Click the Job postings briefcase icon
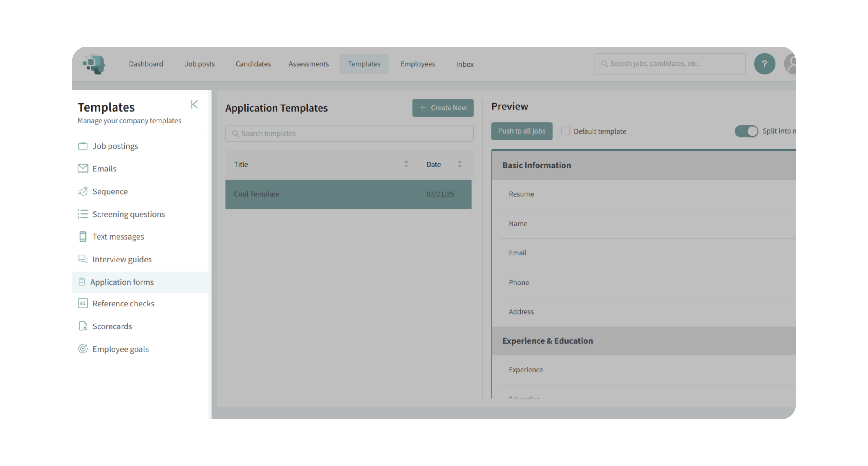The image size is (868, 466). [82, 146]
